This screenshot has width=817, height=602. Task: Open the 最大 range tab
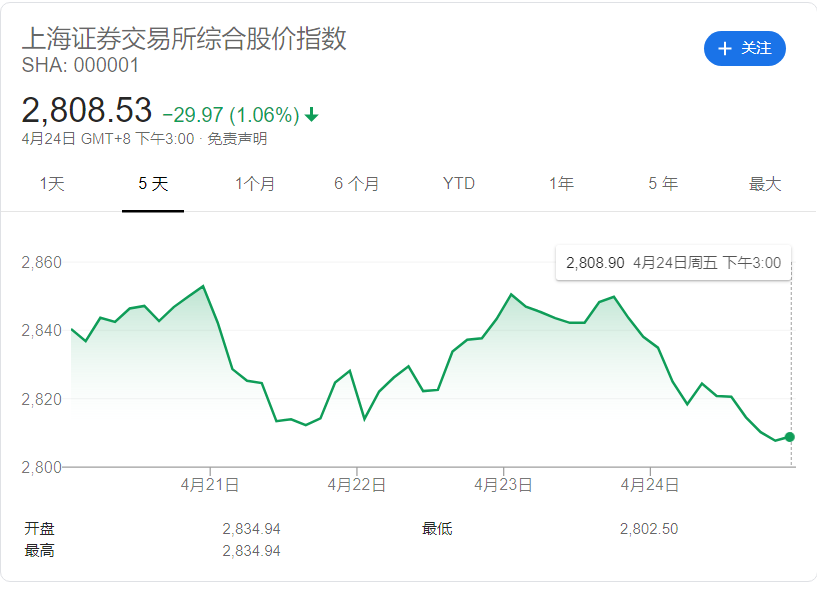click(765, 184)
